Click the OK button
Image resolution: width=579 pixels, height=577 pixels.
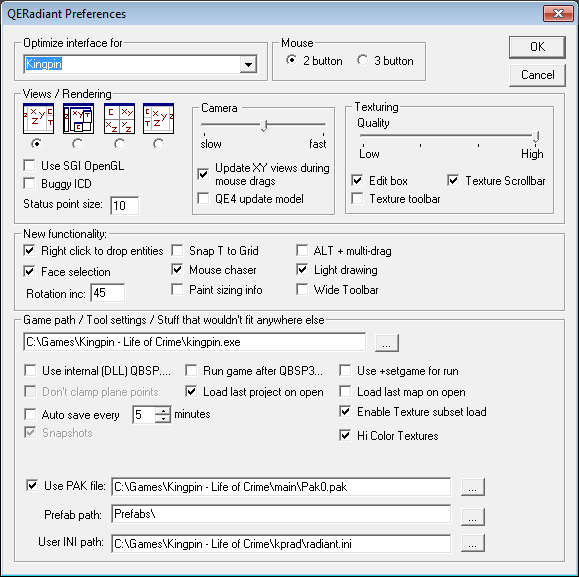click(537, 47)
